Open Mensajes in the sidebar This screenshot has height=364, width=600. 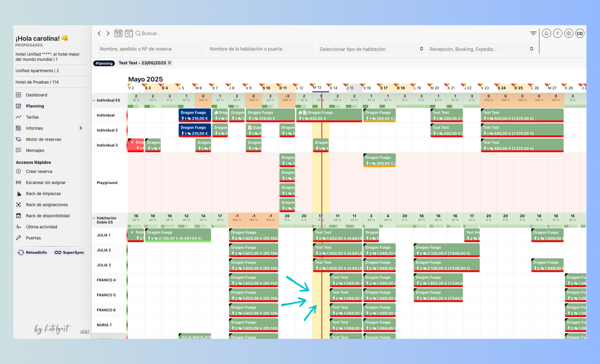(x=35, y=151)
